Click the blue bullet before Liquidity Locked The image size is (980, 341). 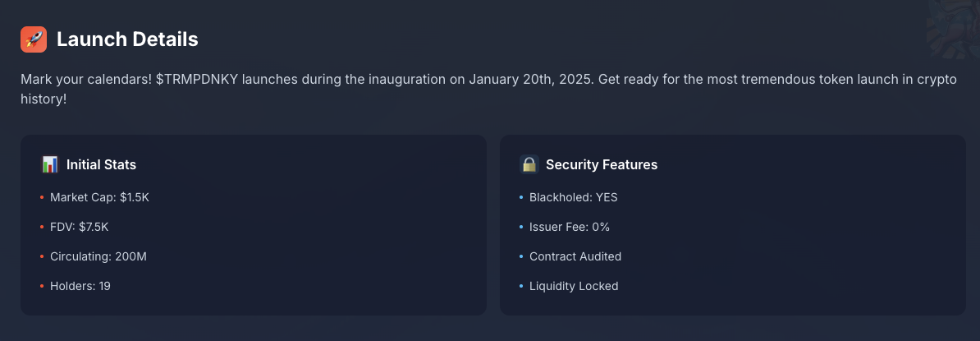click(521, 286)
